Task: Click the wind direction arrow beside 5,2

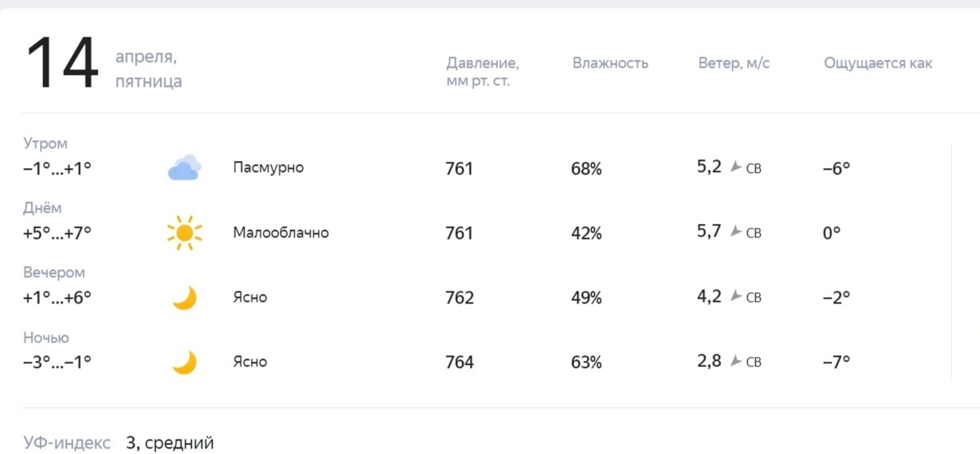Action: 736,167
